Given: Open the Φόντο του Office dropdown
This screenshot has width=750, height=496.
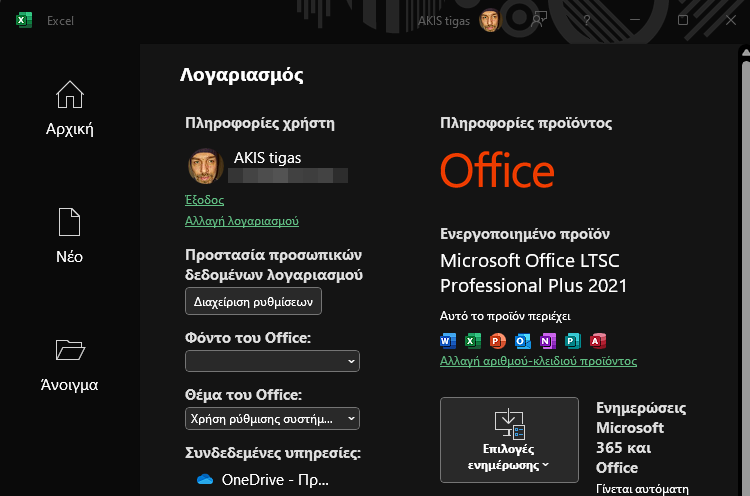Looking at the screenshot, I should (x=272, y=361).
